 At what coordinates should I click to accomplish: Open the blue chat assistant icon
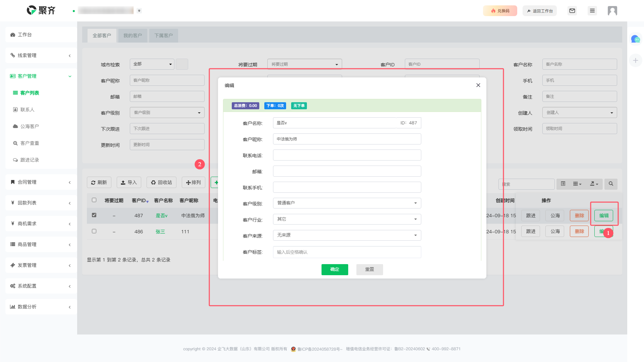[635, 39]
